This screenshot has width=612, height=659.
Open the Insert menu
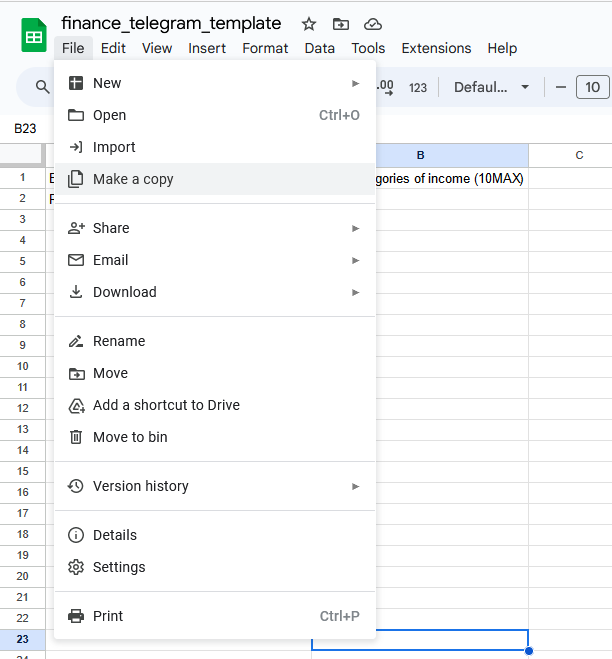coord(207,48)
